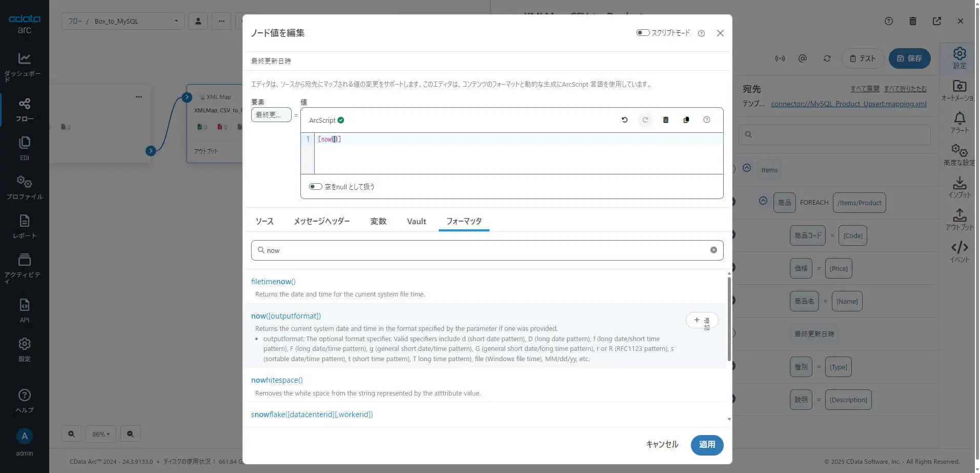Expand all mapping nodes link

(865, 89)
